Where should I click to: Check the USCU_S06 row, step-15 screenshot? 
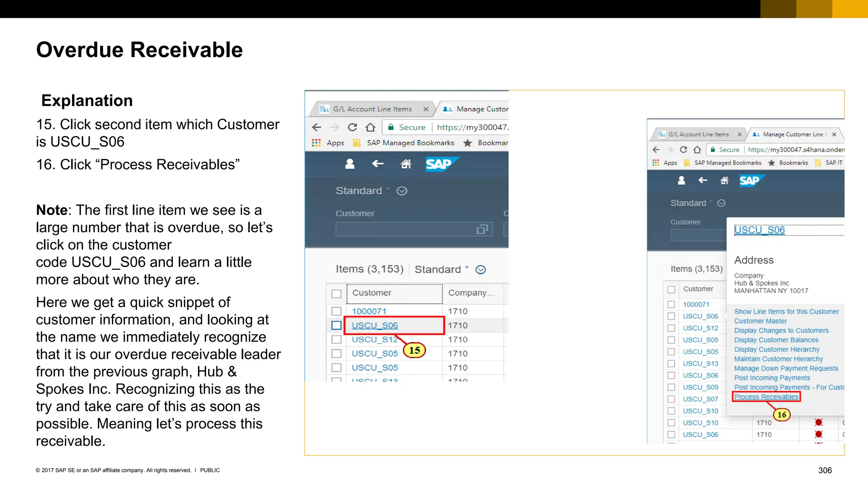pos(337,325)
